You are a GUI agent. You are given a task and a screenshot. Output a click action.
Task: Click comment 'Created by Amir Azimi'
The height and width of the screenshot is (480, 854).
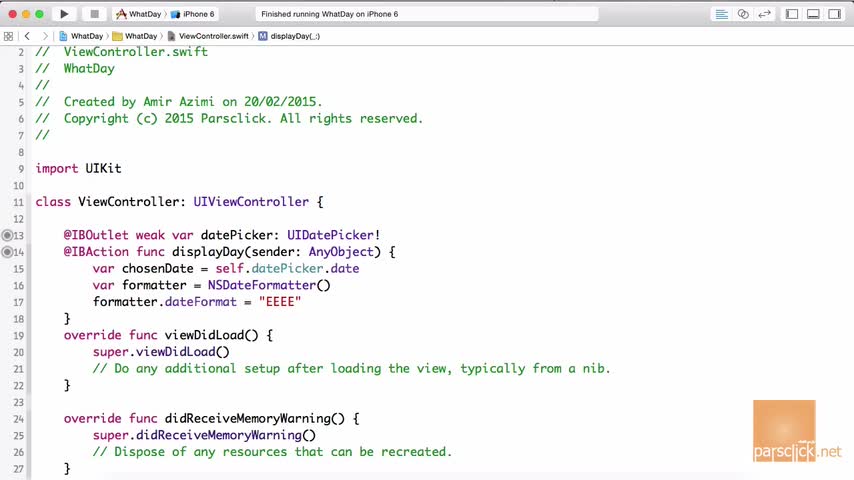coord(139,102)
